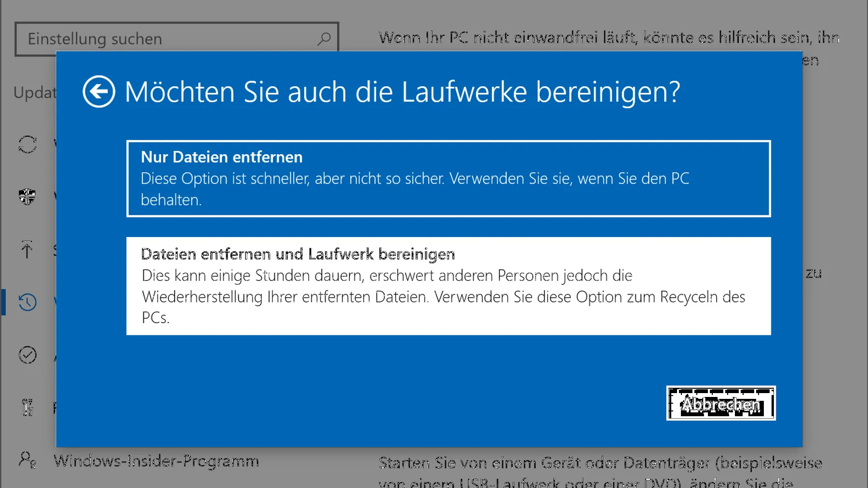
Task: Select the highlighted Recovery sidebar entry
Action: click(x=27, y=303)
